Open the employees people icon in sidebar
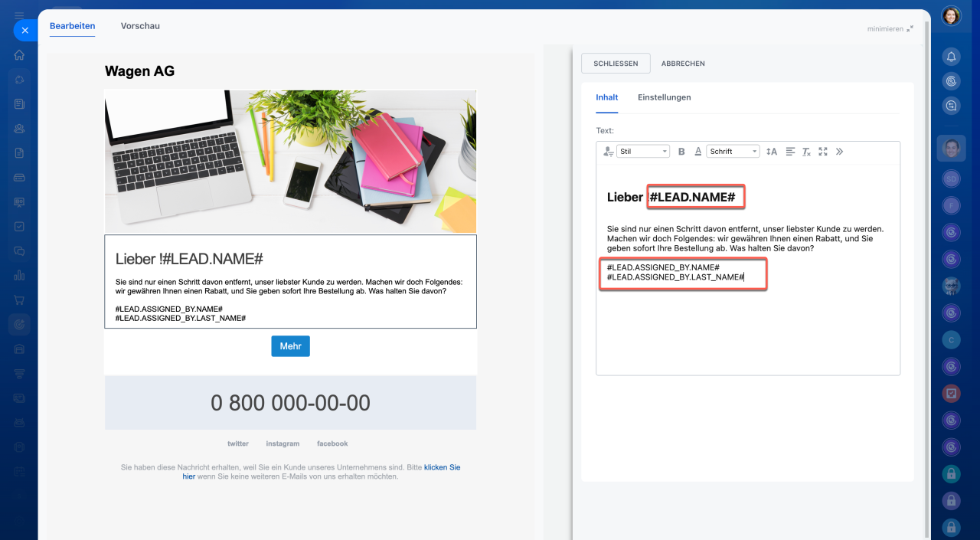This screenshot has height=540, width=980. click(19, 128)
